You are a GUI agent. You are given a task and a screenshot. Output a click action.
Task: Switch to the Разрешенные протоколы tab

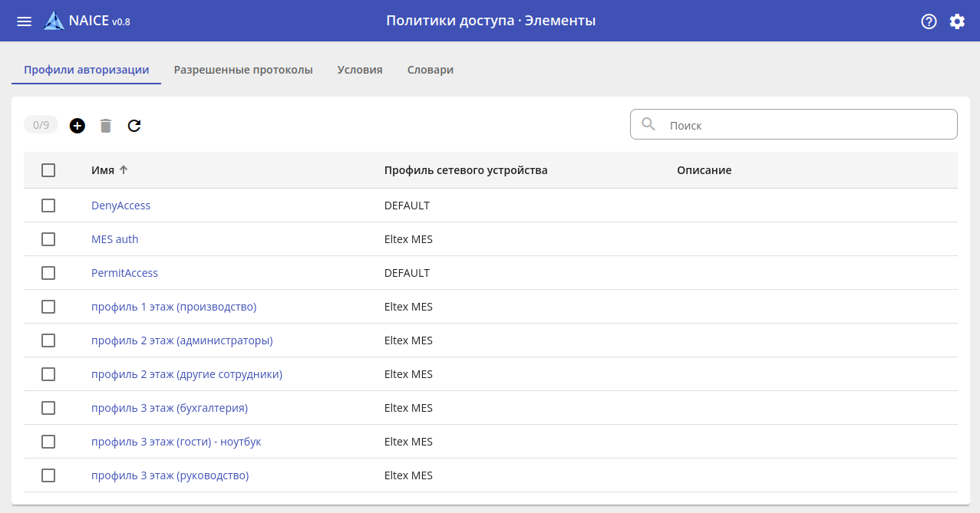(243, 70)
